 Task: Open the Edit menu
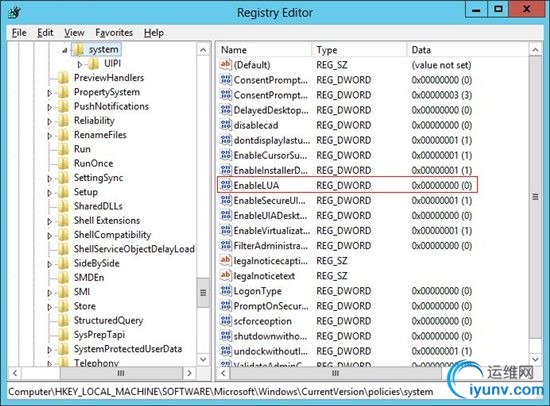pyautogui.click(x=45, y=33)
